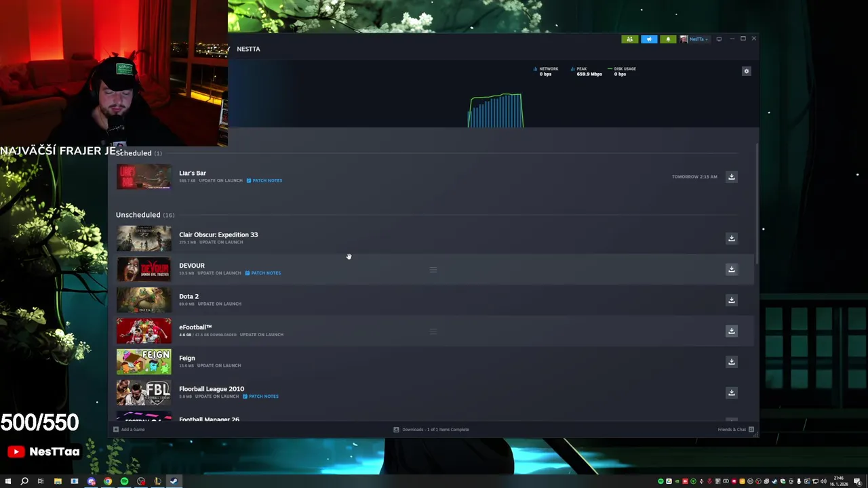This screenshot has width=868, height=488.
Task: Click the DEVOUR game thumbnail
Action: (144, 269)
